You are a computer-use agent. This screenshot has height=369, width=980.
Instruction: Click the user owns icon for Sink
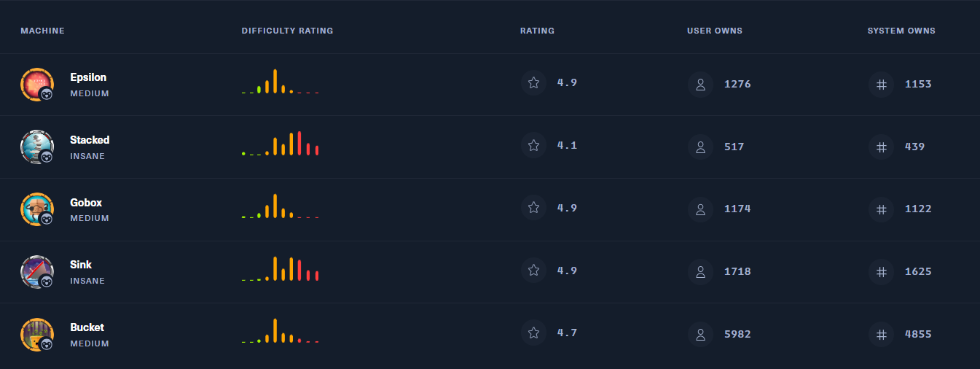[x=700, y=271]
